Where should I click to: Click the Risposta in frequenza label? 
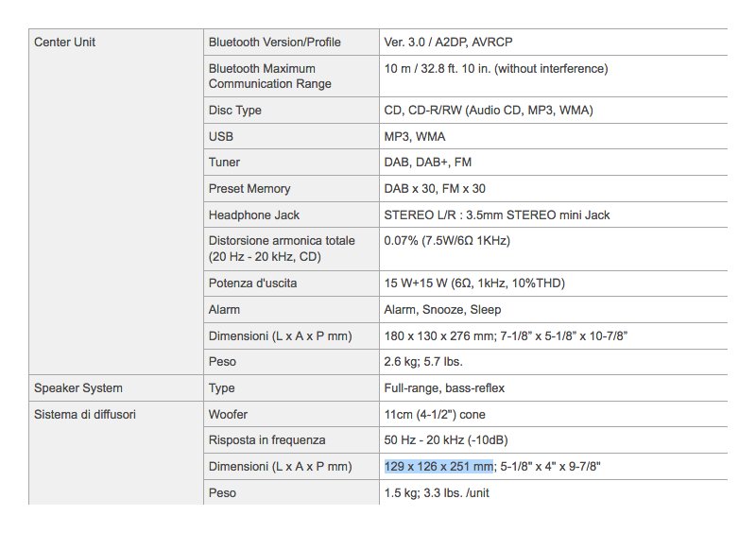click(266, 440)
